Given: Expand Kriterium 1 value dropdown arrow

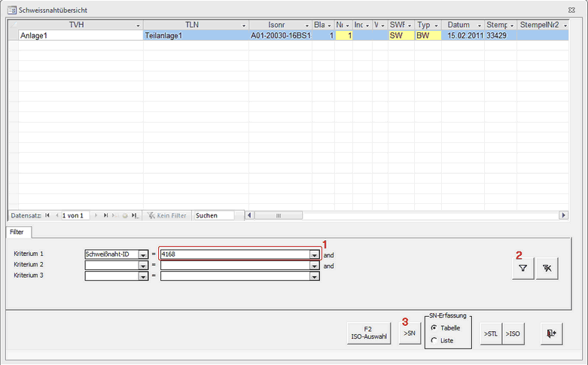Looking at the screenshot, I should pyautogui.click(x=314, y=254).
